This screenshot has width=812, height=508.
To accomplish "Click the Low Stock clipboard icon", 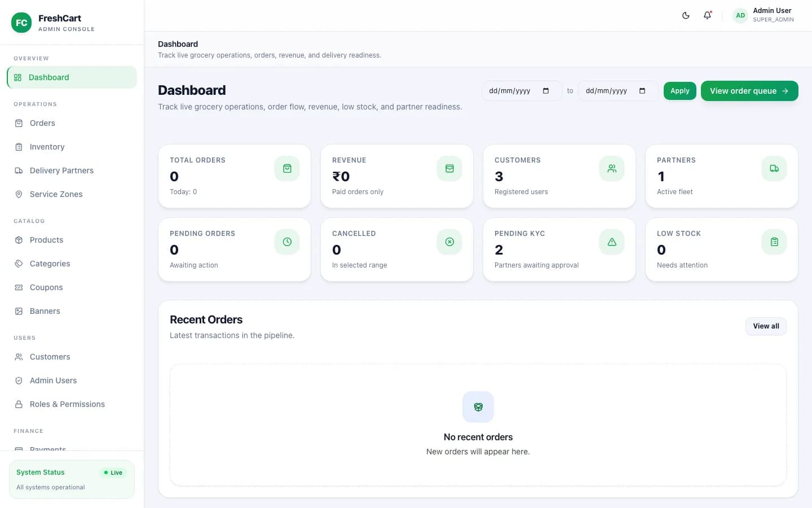I will coord(774,242).
